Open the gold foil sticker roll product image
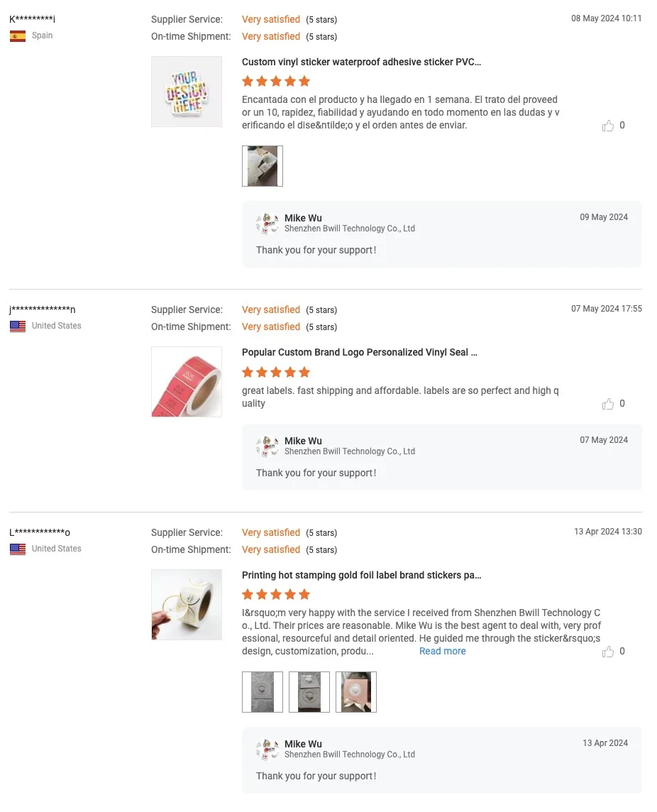 pos(187,605)
